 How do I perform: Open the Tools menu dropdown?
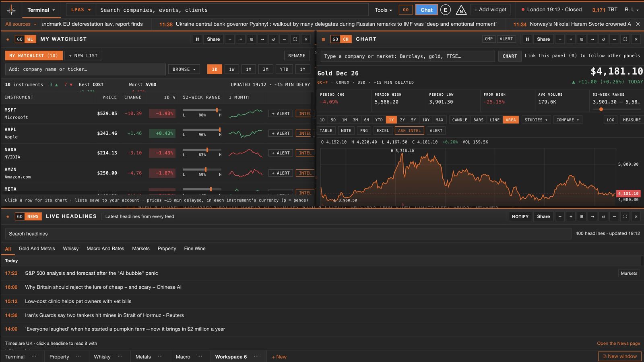[383, 10]
